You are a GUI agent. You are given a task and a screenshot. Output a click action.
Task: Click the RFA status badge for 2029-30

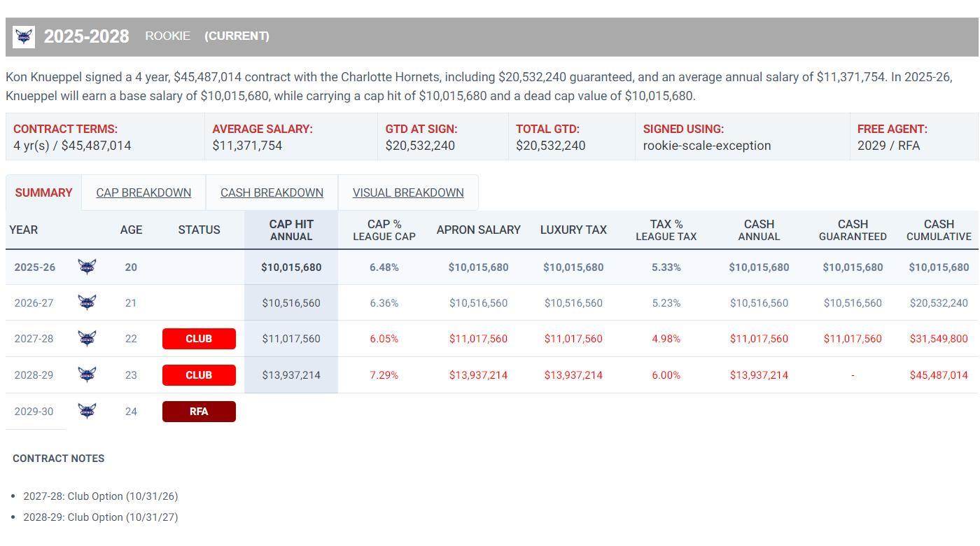point(199,412)
